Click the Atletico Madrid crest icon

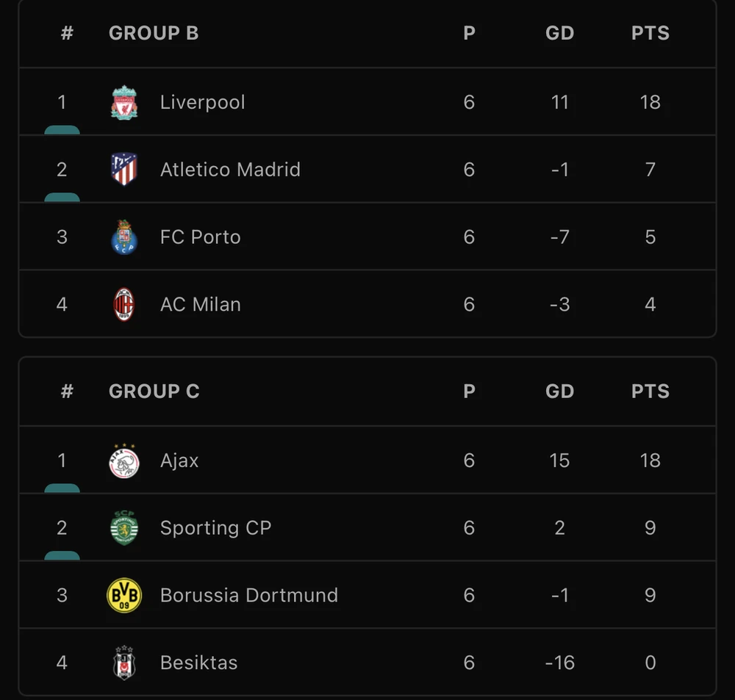coord(124,170)
